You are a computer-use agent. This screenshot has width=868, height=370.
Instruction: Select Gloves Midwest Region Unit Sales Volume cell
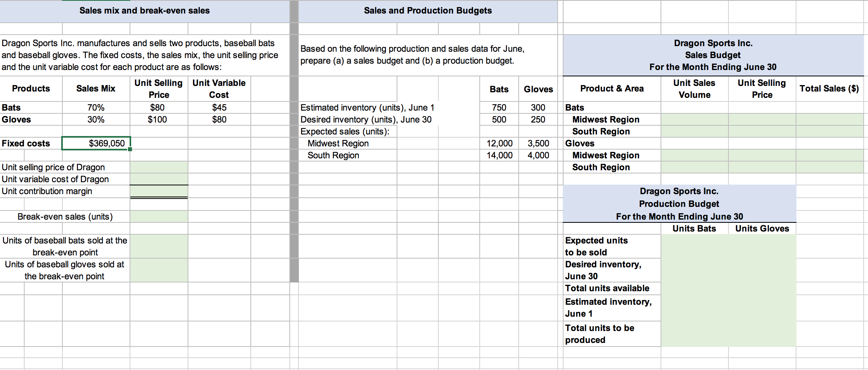pyautogui.click(x=695, y=155)
